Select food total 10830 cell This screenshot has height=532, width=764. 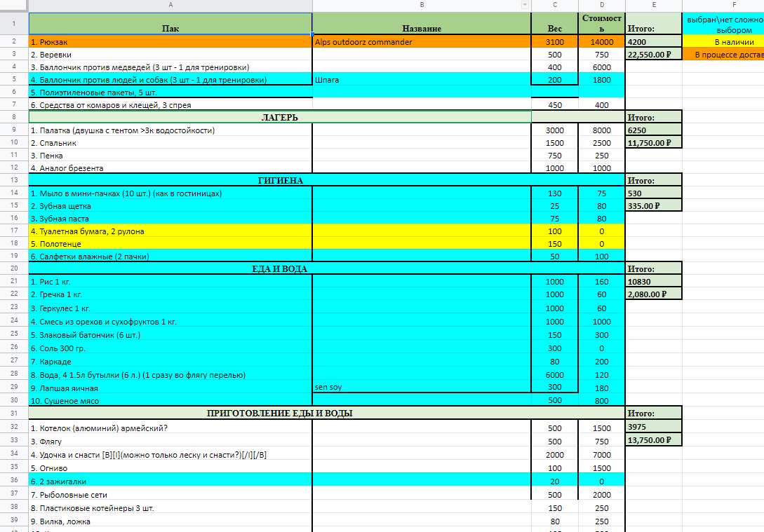click(654, 282)
